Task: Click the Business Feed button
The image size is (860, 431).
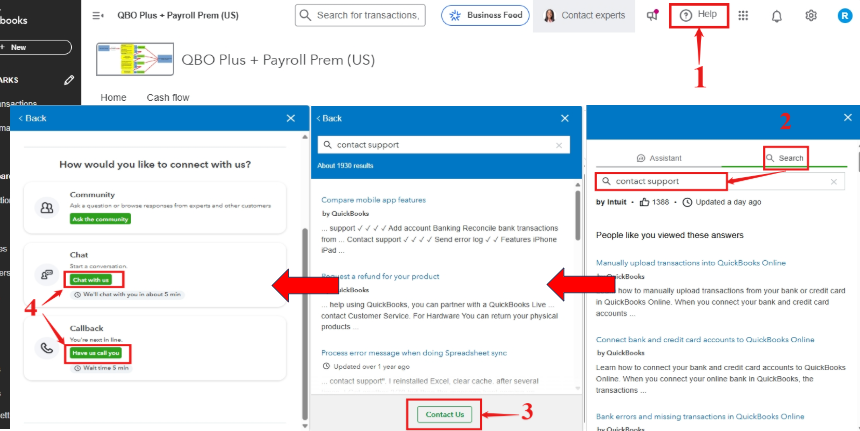Action: (x=485, y=15)
